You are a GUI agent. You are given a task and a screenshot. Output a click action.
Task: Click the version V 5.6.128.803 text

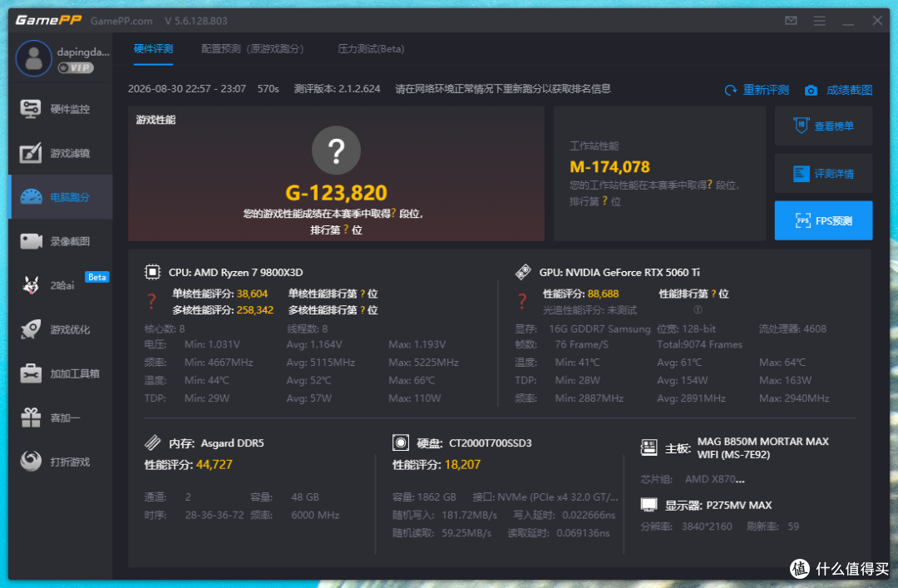[196, 21]
